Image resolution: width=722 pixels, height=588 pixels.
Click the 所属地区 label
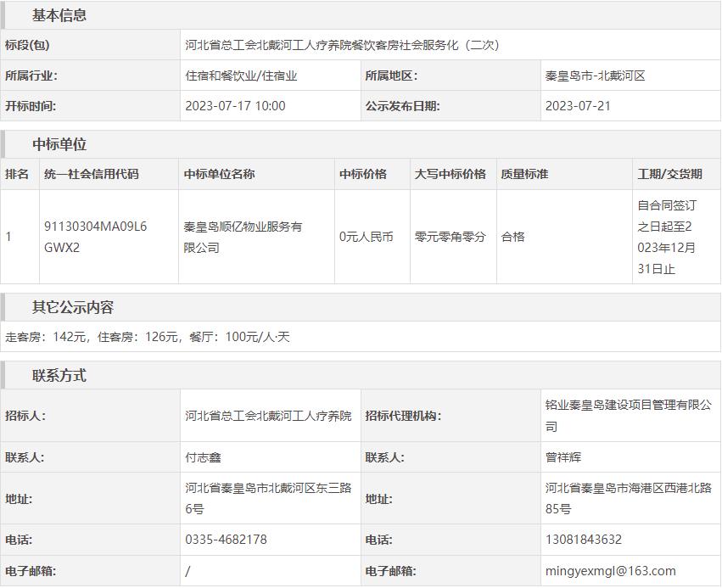(391, 76)
